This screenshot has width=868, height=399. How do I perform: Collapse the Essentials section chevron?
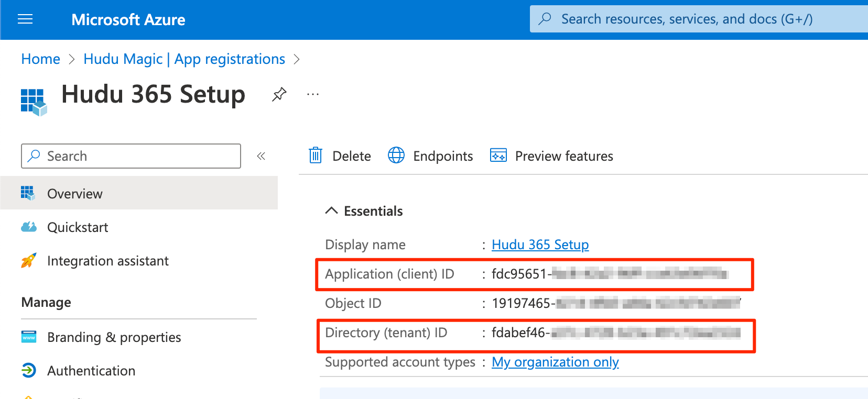click(331, 210)
